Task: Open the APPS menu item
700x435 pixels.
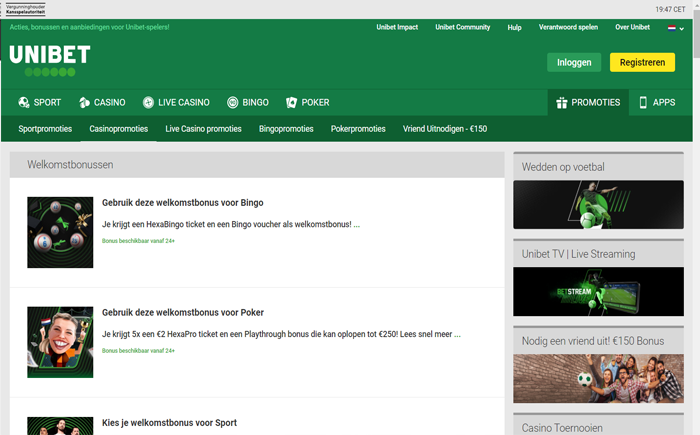Action: [x=657, y=102]
